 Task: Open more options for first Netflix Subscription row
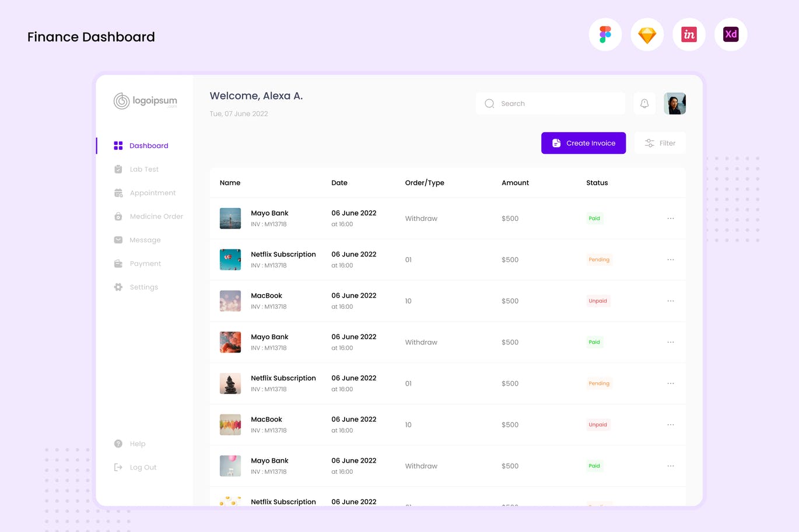click(x=671, y=260)
